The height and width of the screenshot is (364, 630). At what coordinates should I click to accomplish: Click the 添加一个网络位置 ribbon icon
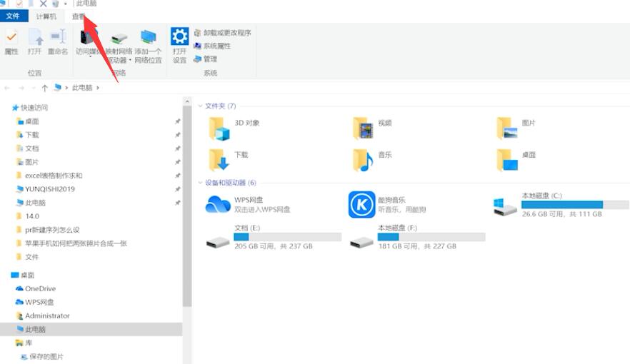tap(149, 37)
